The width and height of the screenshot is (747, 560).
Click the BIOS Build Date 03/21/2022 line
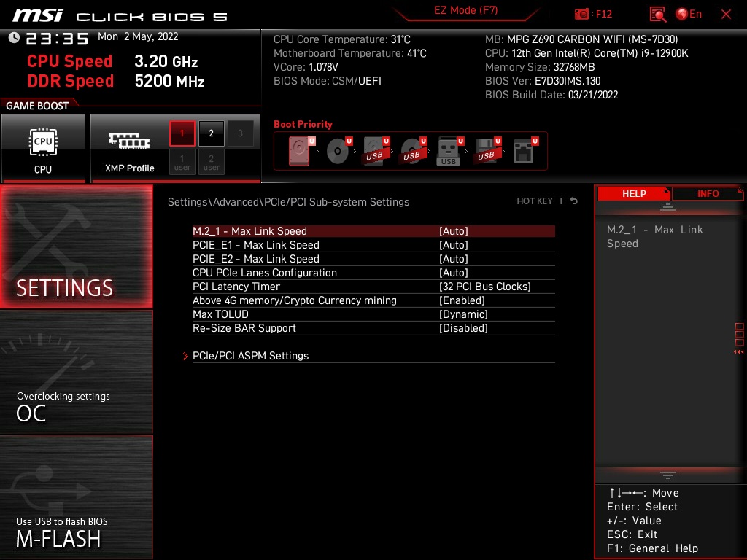coord(551,94)
